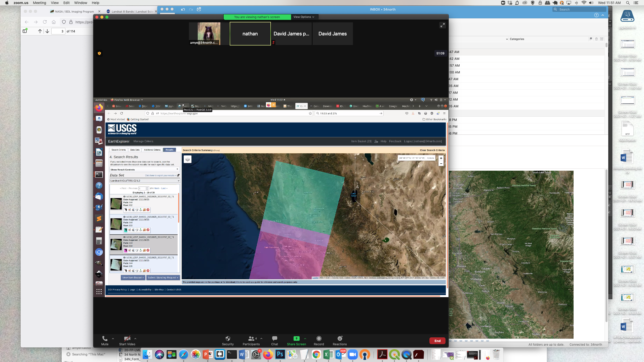The width and height of the screenshot is (644, 362).
Task: Click Firefox search field showing 11:03 and 27s
Action: (x=349, y=113)
